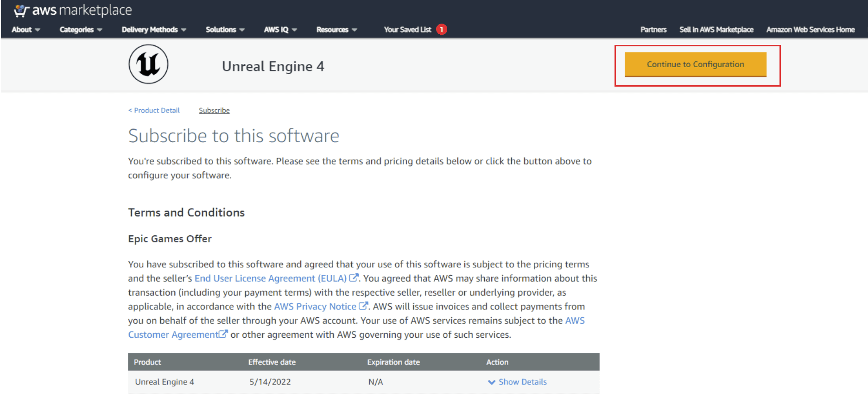Click the AWS Privacy Notice external icon

tap(363, 306)
